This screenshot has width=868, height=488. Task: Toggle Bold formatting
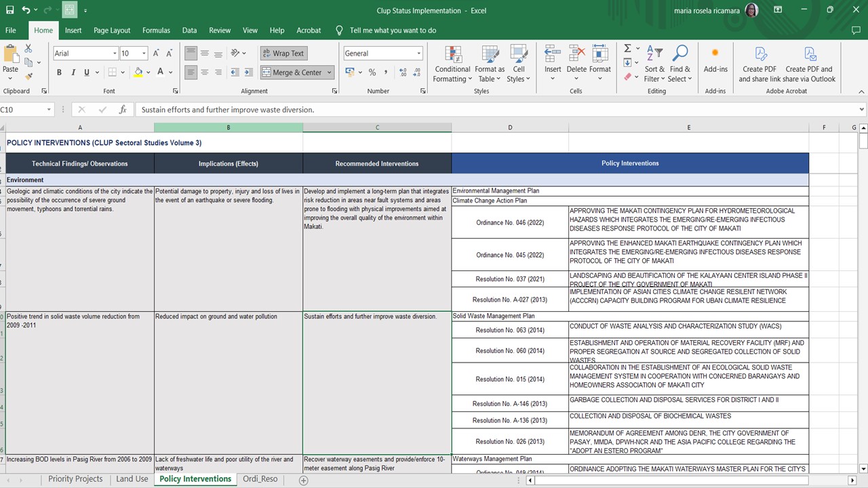coord(59,73)
